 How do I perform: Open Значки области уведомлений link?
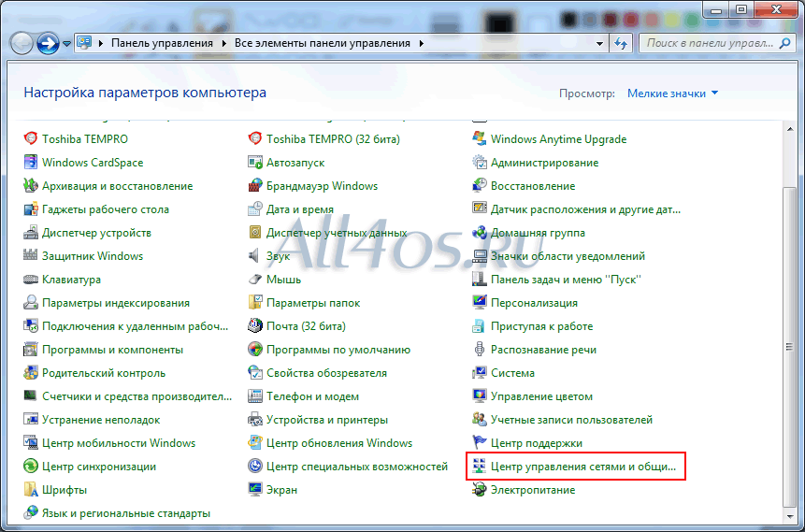[x=568, y=256]
